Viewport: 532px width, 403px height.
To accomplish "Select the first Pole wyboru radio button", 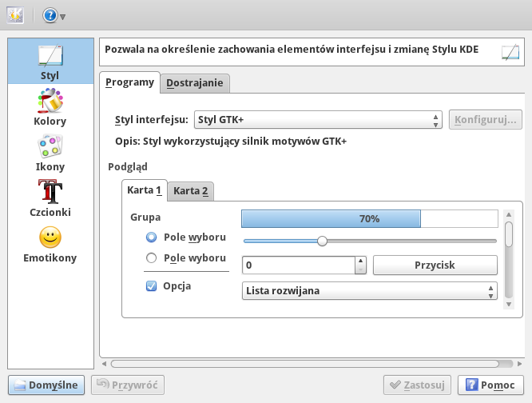I will [151, 237].
